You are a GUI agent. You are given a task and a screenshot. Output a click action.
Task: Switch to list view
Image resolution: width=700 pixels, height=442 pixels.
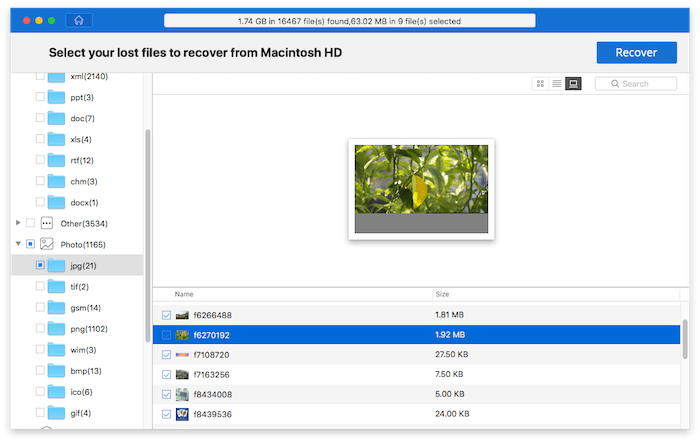[x=557, y=83]
